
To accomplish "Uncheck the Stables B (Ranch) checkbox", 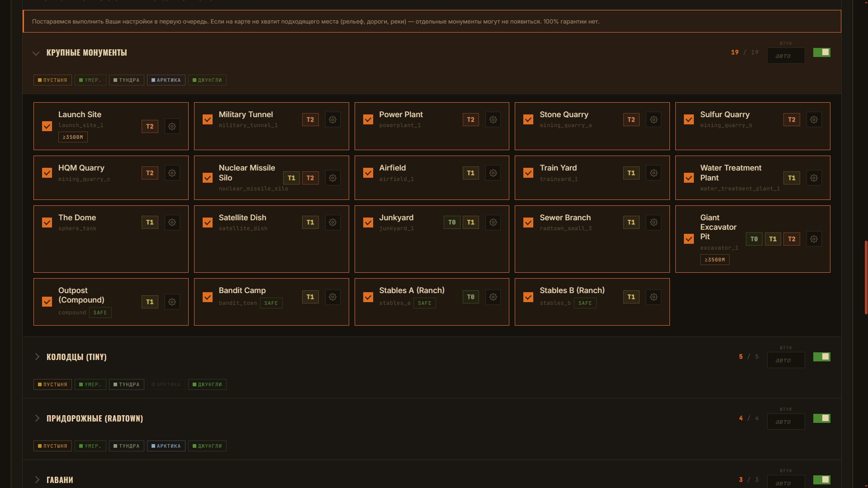I will coord(528,297).
